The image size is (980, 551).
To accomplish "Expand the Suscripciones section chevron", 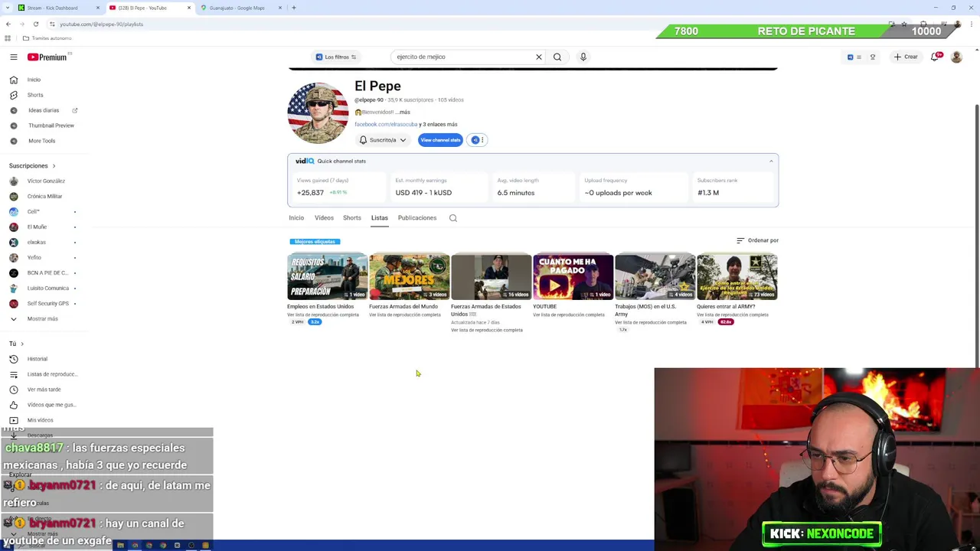I will (x=54, y=166).
